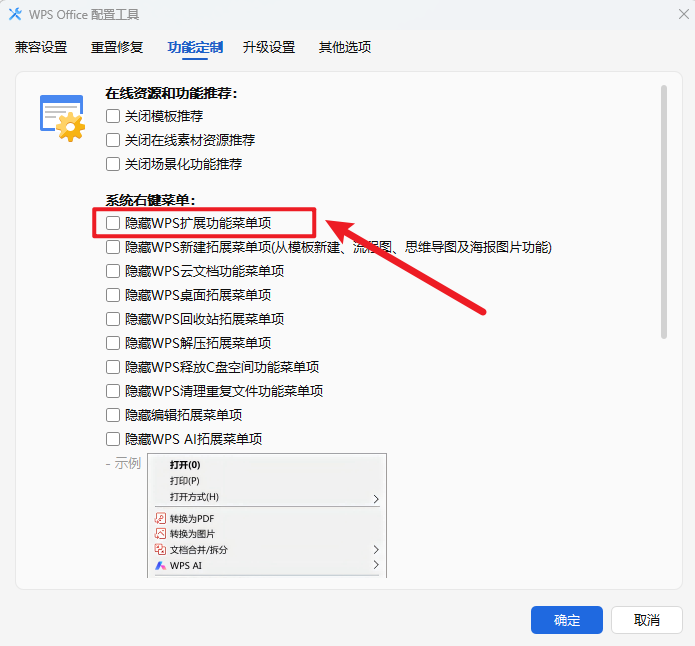Enable 关闭模板推荐 checkbox
Image resolution: width=695 pixels, height=646 pixels.
click(x=113, y=116)
